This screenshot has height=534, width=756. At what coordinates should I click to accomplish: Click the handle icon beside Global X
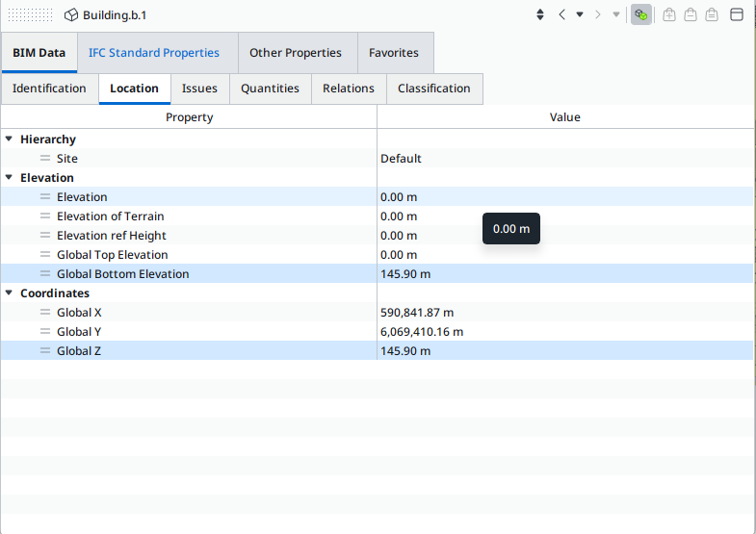click(45, 312)
